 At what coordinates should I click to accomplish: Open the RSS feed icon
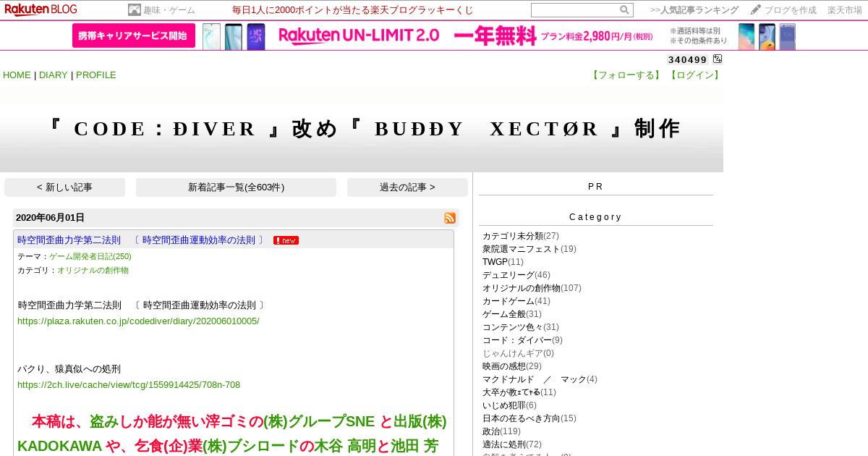[x=450, y=218]
